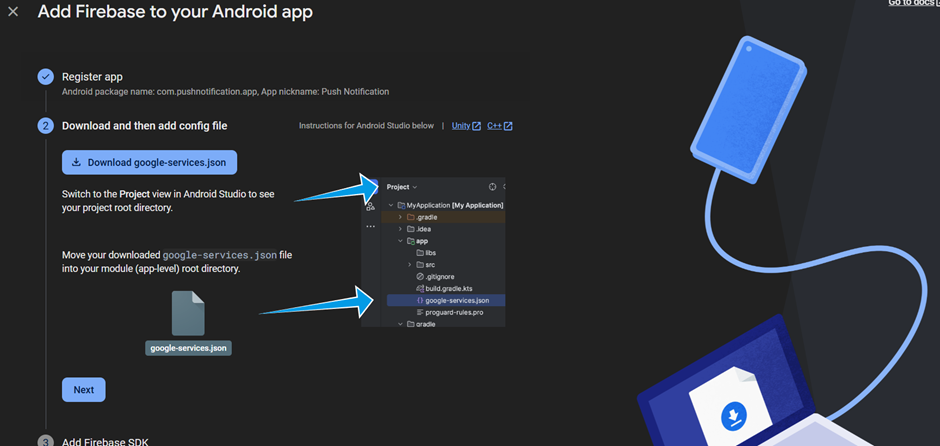This screenshot has height=446, width=940.
Task: Click 'Instructions for Android Studio below' text
Action: coord(366,126)
